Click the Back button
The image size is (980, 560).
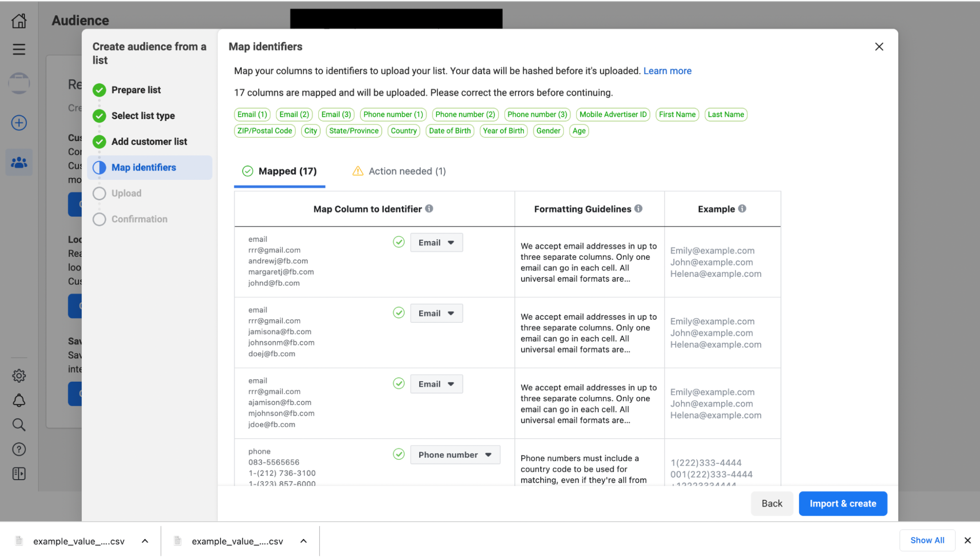[771, 503]
